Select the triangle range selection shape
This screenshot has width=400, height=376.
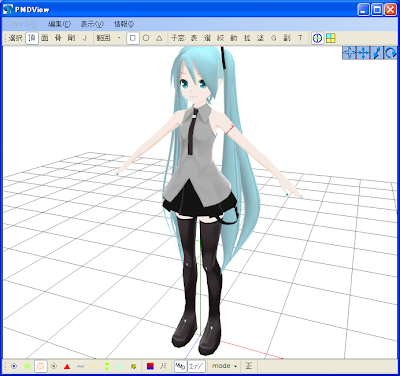click(159, 38)
